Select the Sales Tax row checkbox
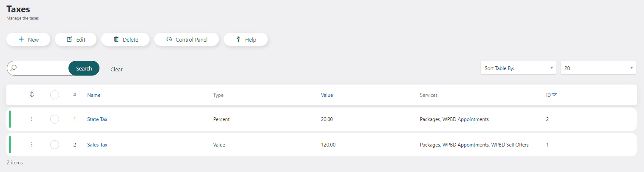 pyautogui.click(x=54, y=145)
